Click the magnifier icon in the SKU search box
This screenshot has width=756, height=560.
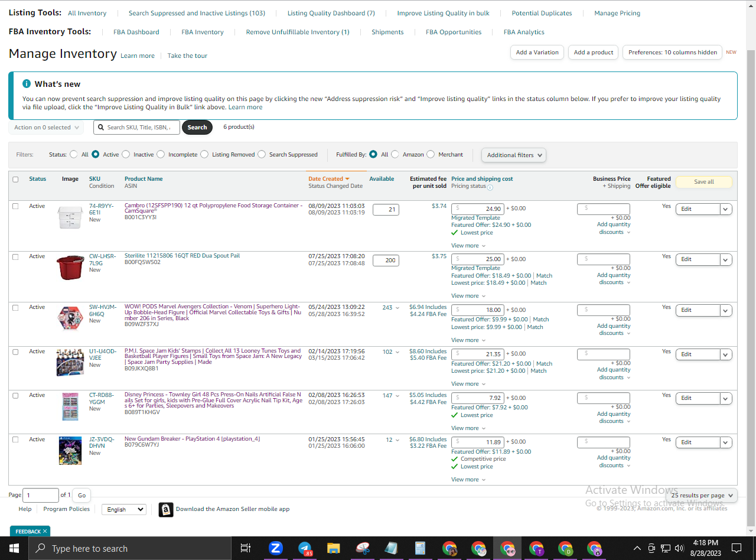coord(101,127)
